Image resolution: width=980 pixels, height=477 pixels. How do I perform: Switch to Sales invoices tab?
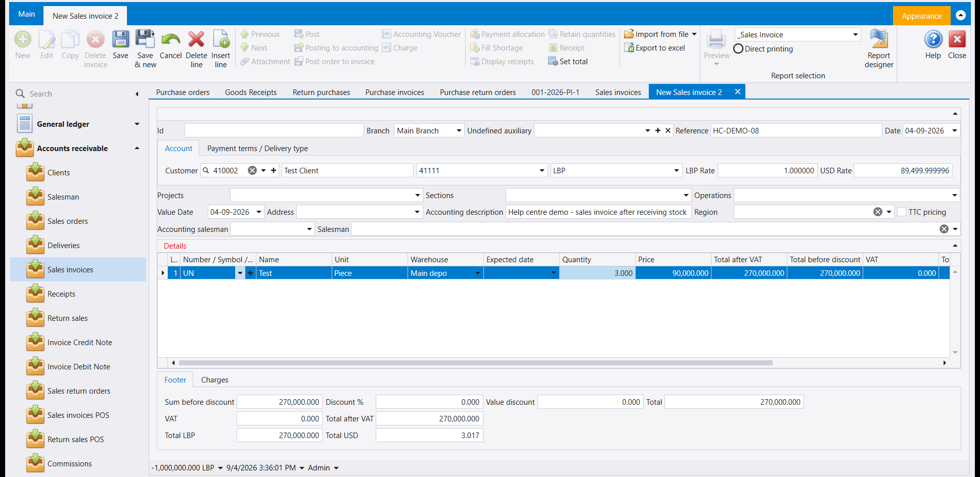(x=618, y=92)
